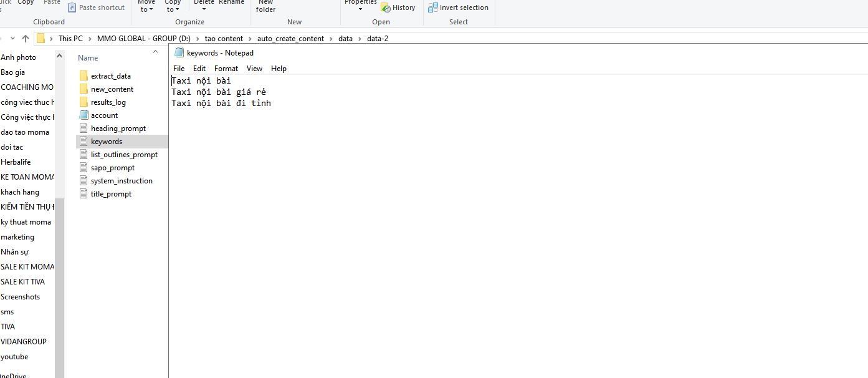Select the list_outlines_prompt file icon
Viewport: 868px width, 378px height.
coord(84,154)
